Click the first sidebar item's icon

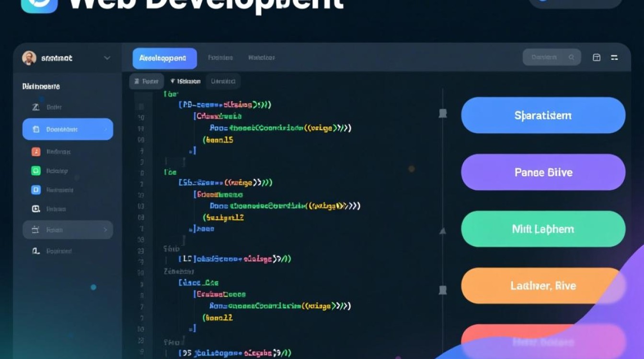tap(36, 107)
